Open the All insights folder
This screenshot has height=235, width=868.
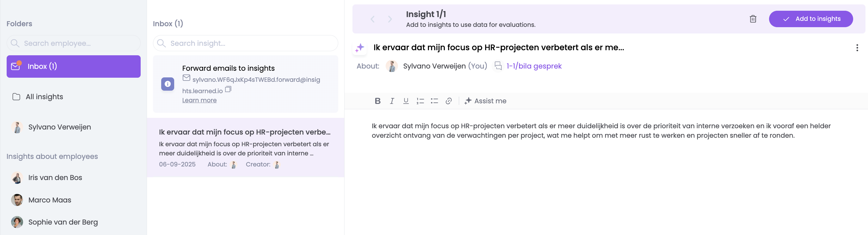pos(44,97)
